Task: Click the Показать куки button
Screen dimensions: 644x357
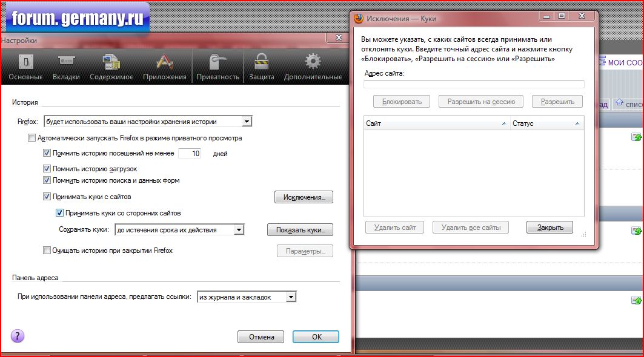Action: (300, 230)
